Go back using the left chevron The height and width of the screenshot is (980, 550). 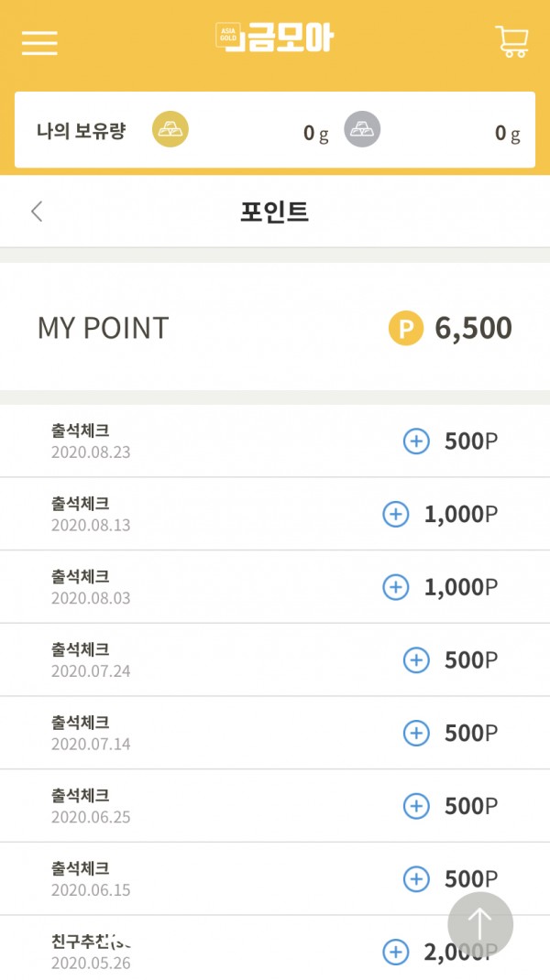coord(37,212)
